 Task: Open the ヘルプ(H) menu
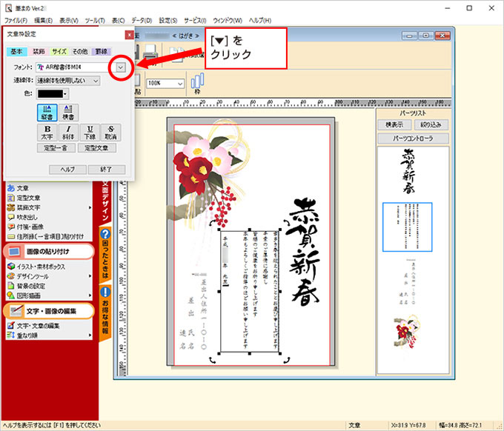pos(260,20)
